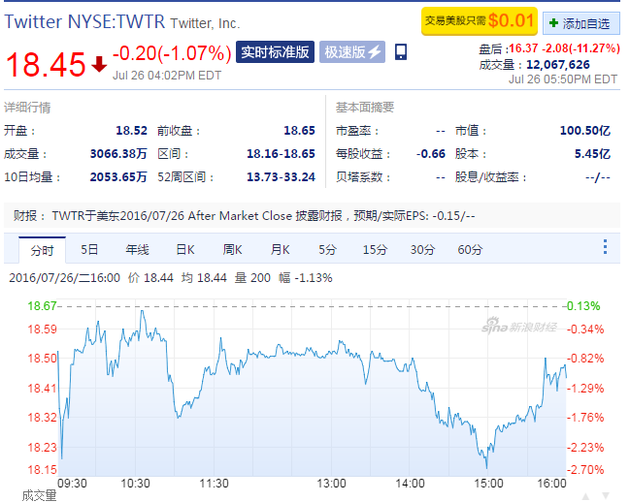Click the 区间 value 18.16-18.65
This screenshot has width=630, height=502.
click(x=281, y=154)
